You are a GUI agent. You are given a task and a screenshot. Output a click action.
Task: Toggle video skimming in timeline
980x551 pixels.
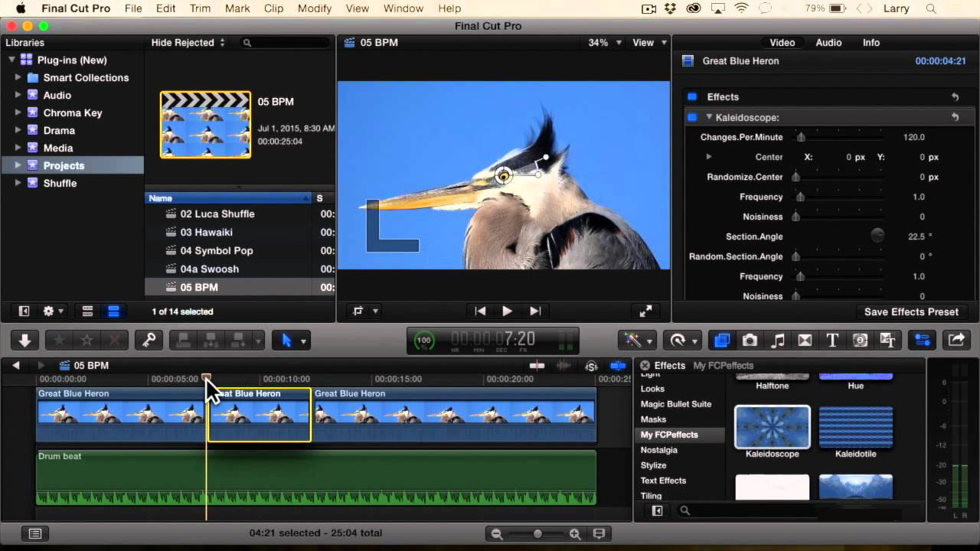(537, 366)
